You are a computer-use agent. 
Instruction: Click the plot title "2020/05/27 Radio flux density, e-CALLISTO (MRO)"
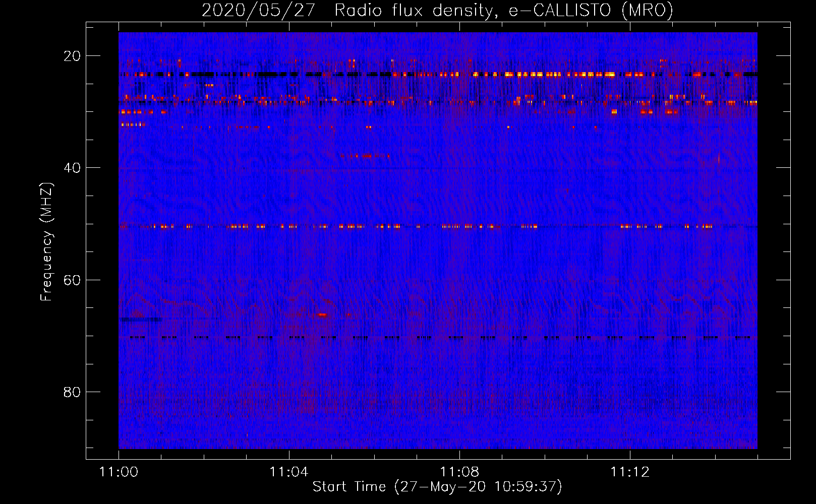[x=437, y=10]
